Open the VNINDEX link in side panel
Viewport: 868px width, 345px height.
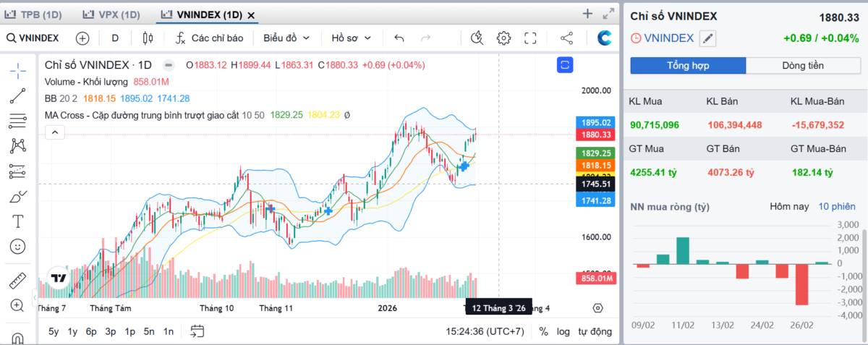tap(668, 38)
